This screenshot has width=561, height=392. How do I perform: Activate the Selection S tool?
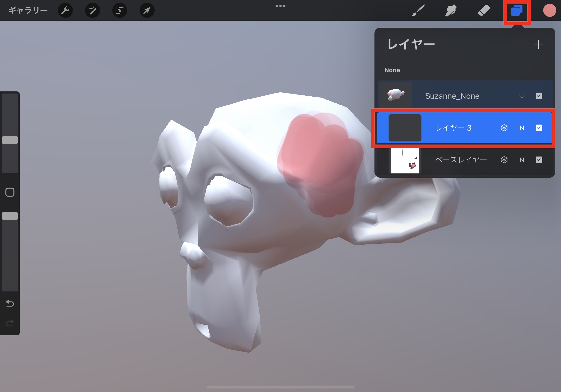(120, 11)
